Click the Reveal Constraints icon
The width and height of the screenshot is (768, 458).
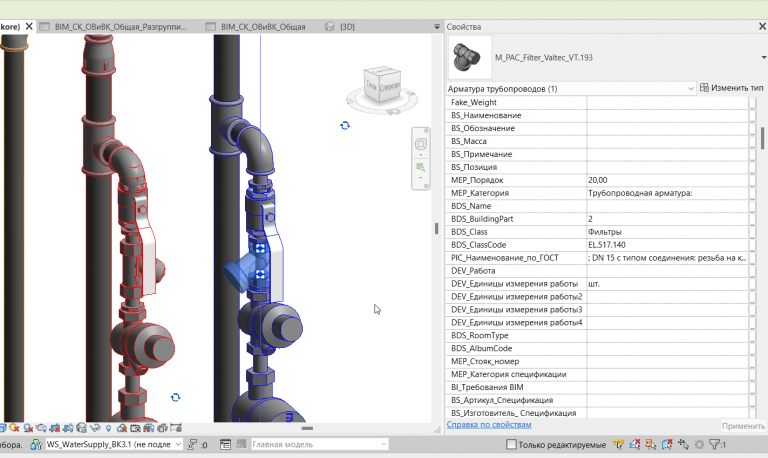175,428
